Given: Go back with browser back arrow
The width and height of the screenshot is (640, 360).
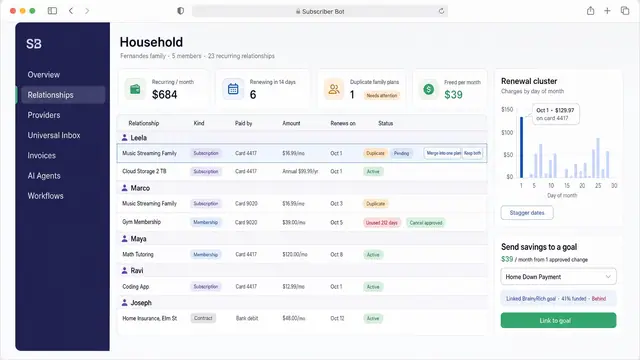Looking at the screenshot, I should (x=71, y=11).
